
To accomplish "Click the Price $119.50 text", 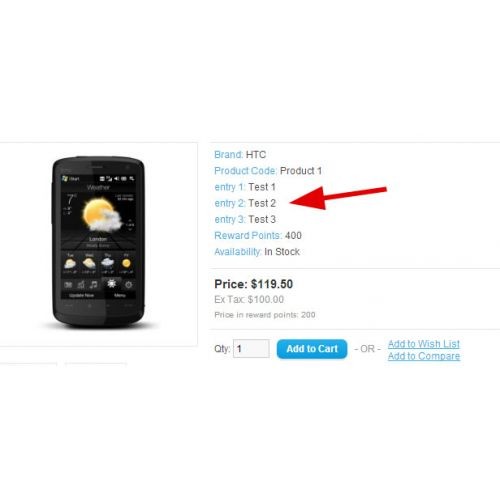I will pyautogui.click(x=254, y=284).
